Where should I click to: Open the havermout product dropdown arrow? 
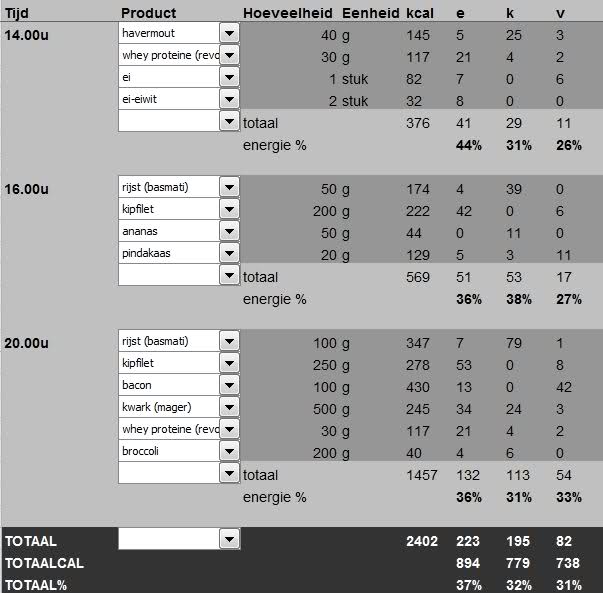point(229,33)
